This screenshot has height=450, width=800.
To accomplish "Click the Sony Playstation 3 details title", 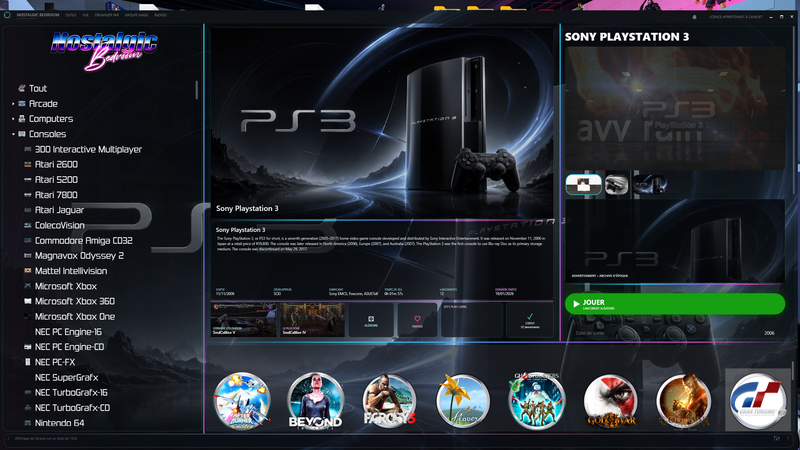I will tap(627, 37).
